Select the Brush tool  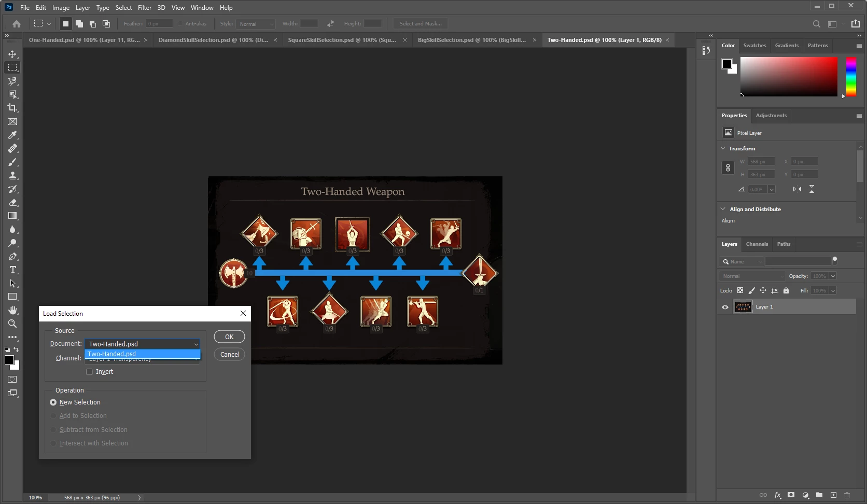pyautogui.click(x=12, y=162)
